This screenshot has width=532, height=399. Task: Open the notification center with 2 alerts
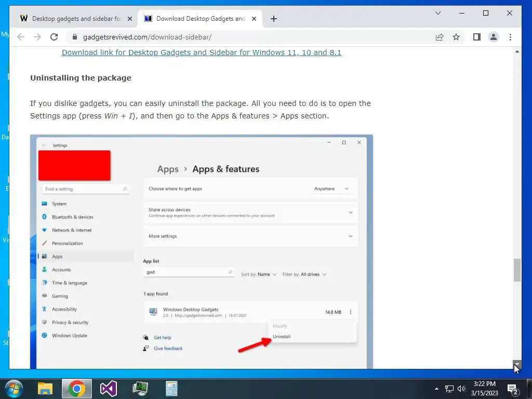pyautogui.click(x=512, y=389)
